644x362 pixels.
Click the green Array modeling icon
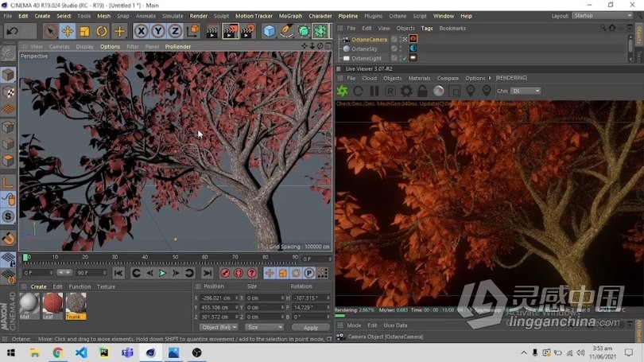320,31
